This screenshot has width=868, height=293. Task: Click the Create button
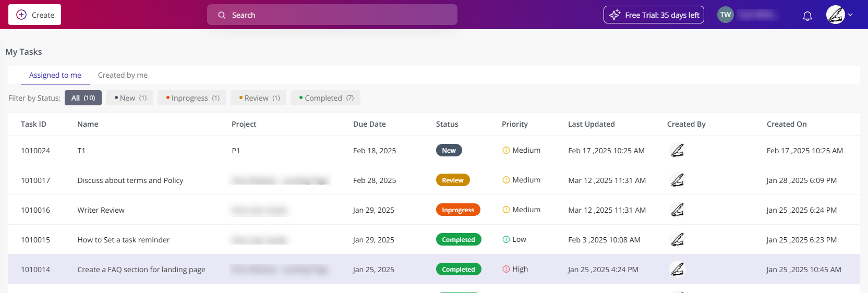(x=34, y=15)
